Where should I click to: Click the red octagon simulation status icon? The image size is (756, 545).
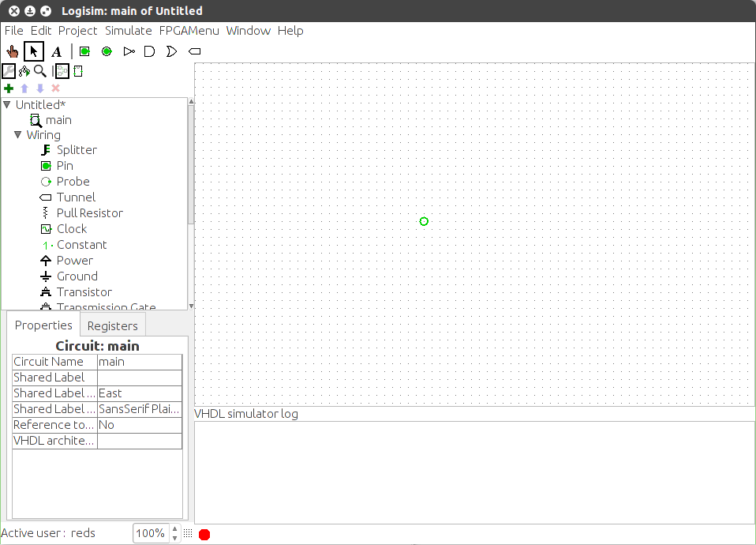(x=204, y=535)
